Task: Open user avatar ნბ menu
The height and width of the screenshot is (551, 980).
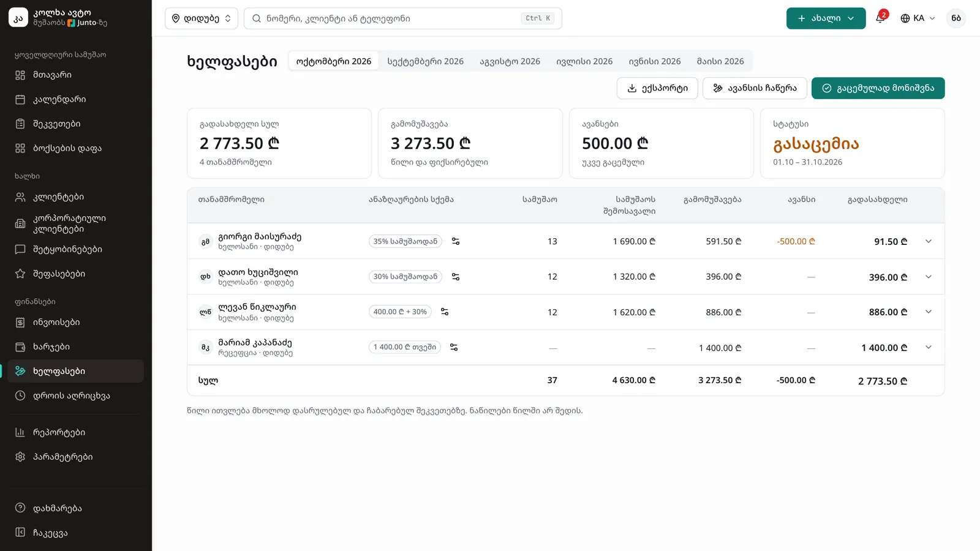Action: [x=956, y=18]
